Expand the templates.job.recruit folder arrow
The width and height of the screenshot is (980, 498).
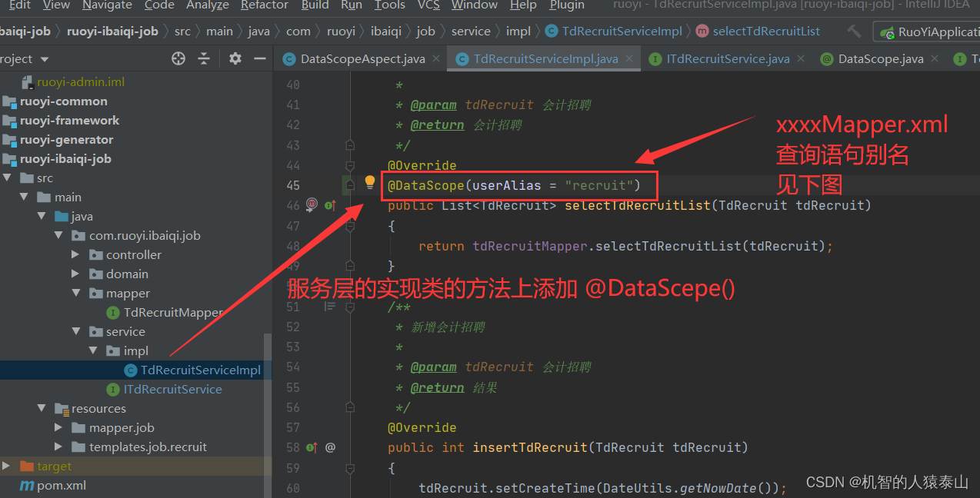coord(58,447)
